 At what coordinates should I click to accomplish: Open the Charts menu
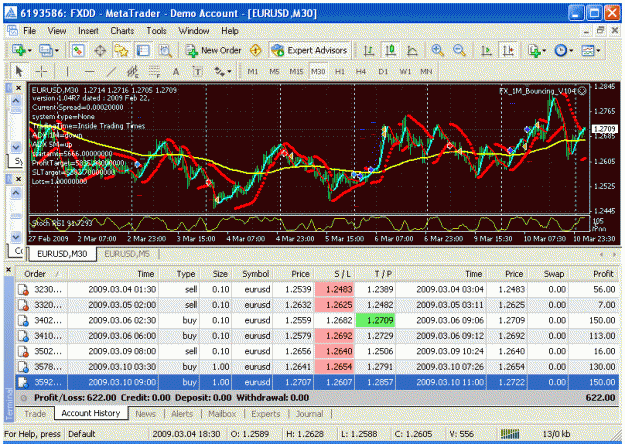tap(122, 31)
